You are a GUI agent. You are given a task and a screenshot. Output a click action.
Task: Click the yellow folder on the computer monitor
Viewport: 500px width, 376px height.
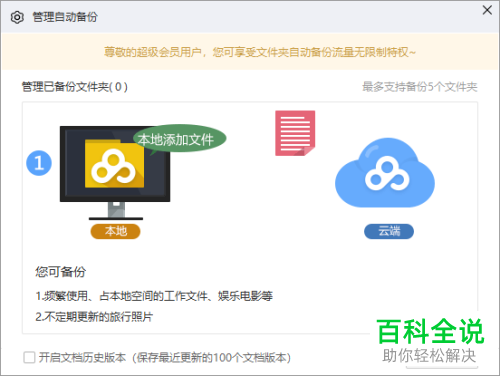coord(115,164)
